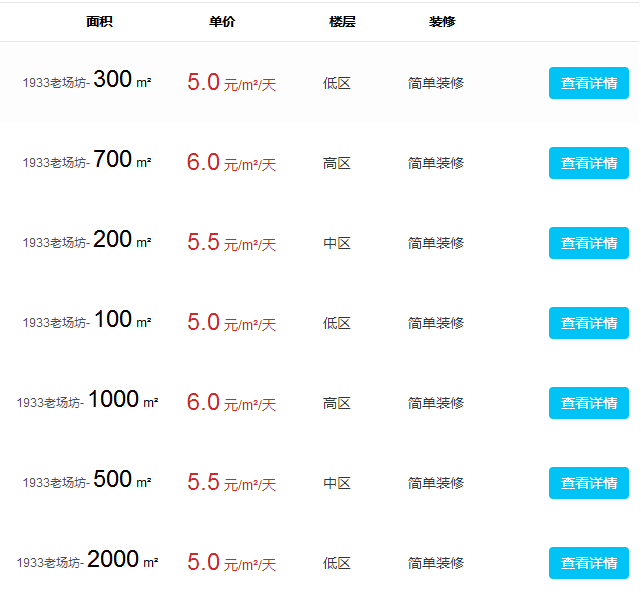This screenshot has height=612, width=641.
Task: Click the 1933老场坊-1000 m² listing title
Action: coord(87,401)
